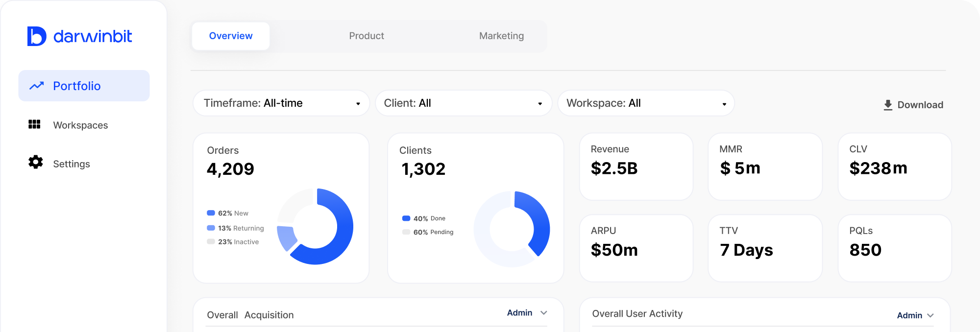Switch to the Overview tab
The height and width of the screenshot is (332, 980).
[x=231, y=36]
